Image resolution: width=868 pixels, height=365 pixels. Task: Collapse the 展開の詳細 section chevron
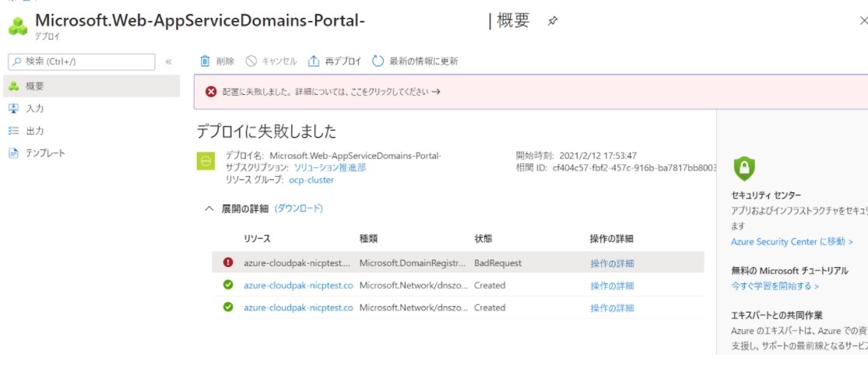[x=209, y=209]
